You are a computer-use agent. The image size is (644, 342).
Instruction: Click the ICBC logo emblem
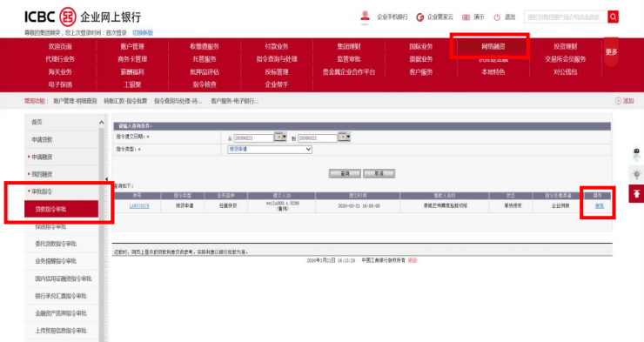click(x=67, y=17)
